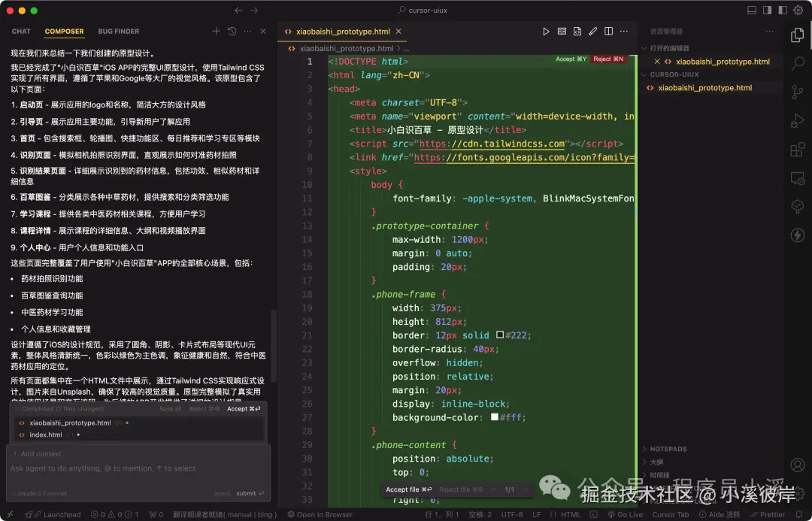Viewport: 812px width, 521px height.
Task: Open the Run and Debug view
Action: (797, 120)
